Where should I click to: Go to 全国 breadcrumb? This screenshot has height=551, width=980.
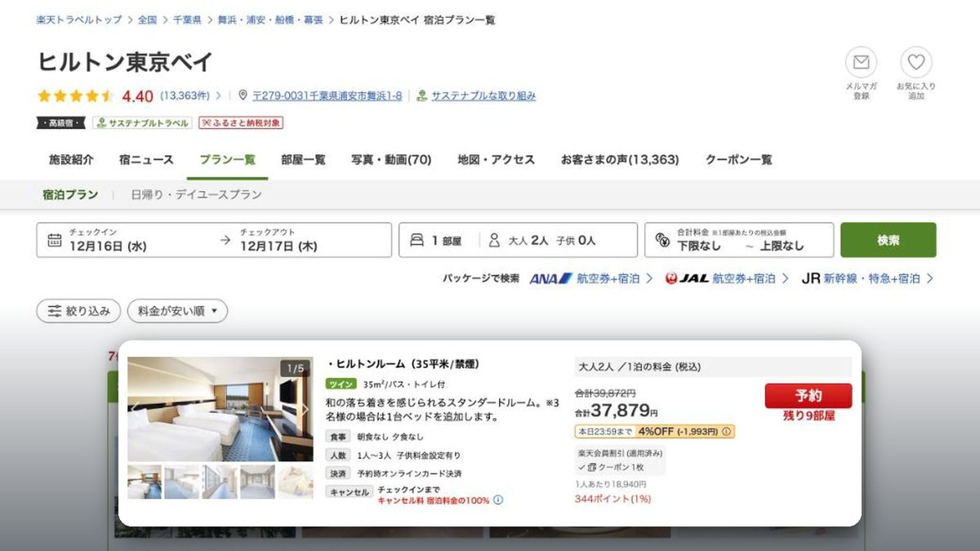click(147, 20)
